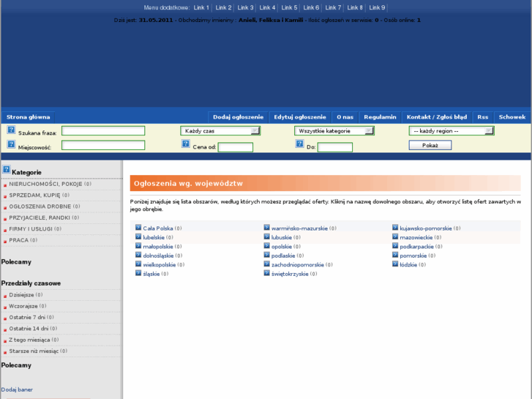
Task: Open Dodaj ogłoszenie menu item
Action: [238, 117]
